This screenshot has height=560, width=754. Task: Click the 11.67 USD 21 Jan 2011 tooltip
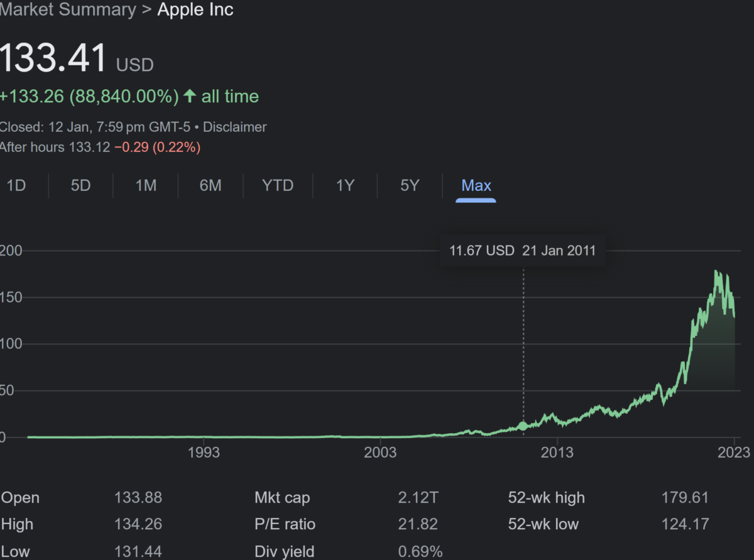click(522, 251)
